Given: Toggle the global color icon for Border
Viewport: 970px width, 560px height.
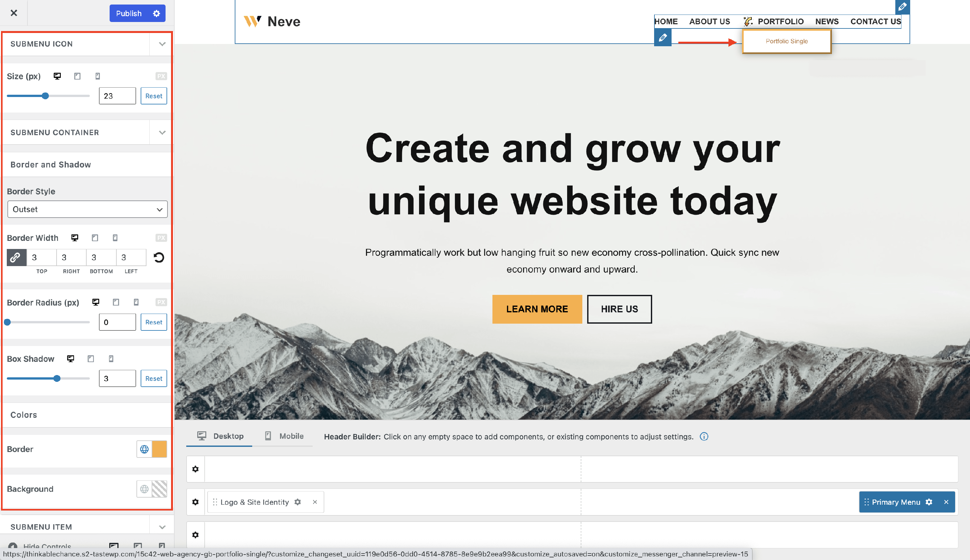Looking at the screenshot, I should 144,449.
